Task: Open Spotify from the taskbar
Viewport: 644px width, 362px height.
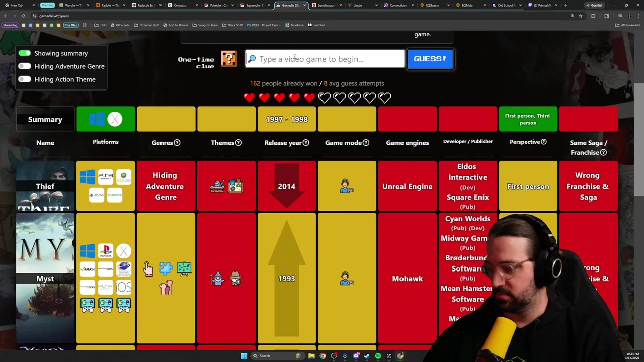Action: click(378, 356)
